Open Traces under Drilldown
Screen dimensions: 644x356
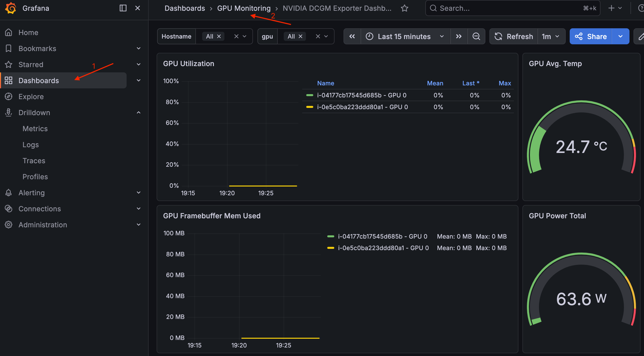(x=34, y=161)
